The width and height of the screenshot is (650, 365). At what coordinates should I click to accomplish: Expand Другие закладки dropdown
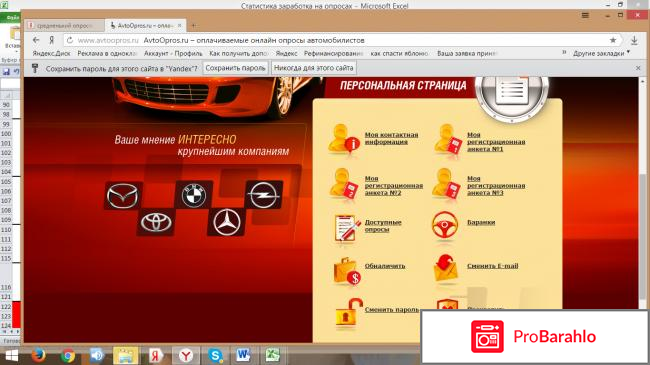tap(601, 54)
